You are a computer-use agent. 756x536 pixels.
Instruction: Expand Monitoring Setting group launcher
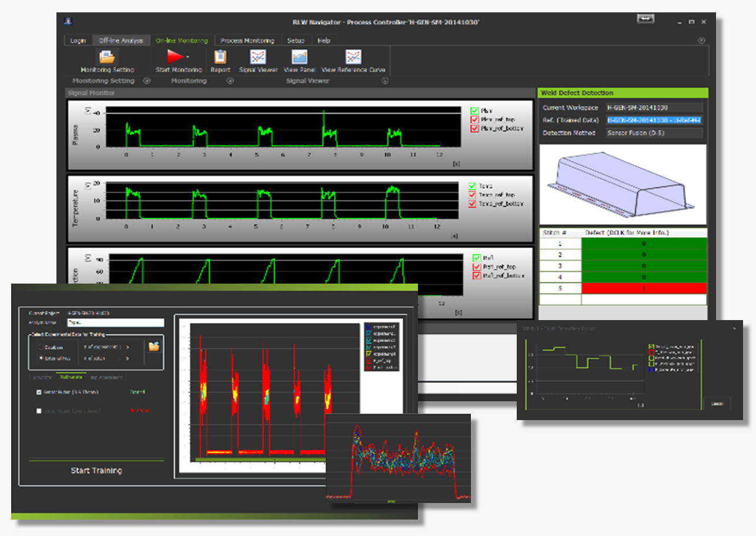coord(146,81)
